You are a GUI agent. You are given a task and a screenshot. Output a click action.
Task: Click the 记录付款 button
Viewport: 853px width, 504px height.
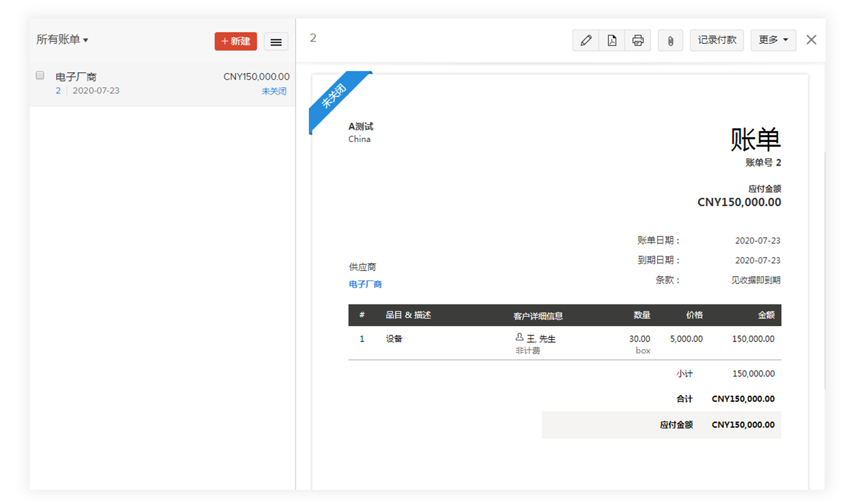(716, 40)
